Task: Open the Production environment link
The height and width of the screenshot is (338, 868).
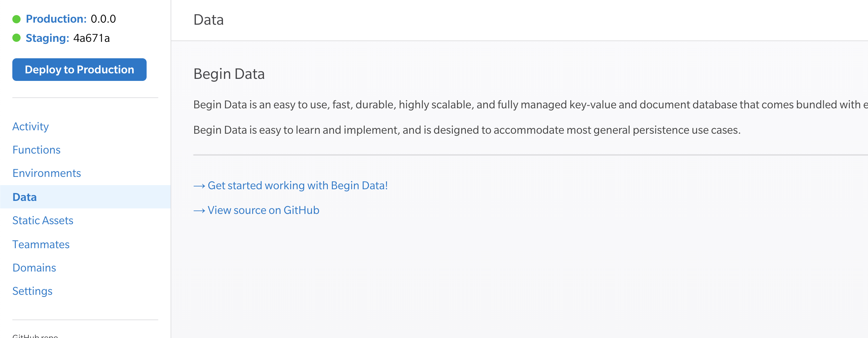Action: point(56,19)
